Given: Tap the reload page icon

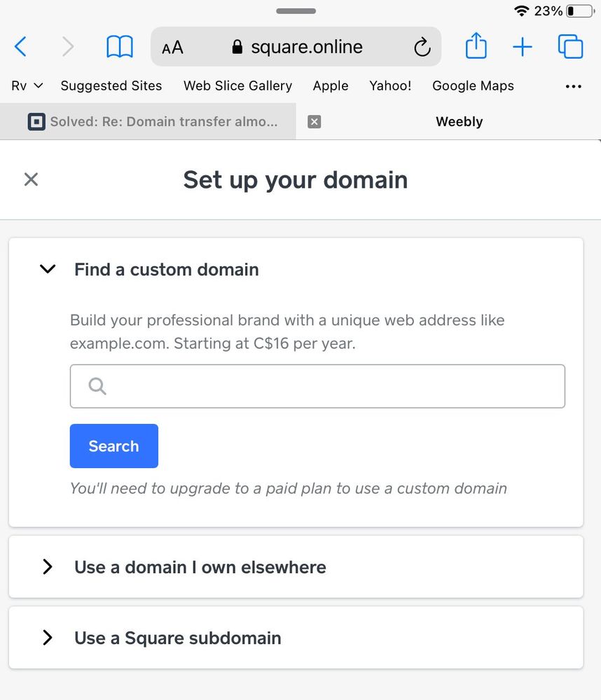Looking at the screenshot, I should [422, 47].
